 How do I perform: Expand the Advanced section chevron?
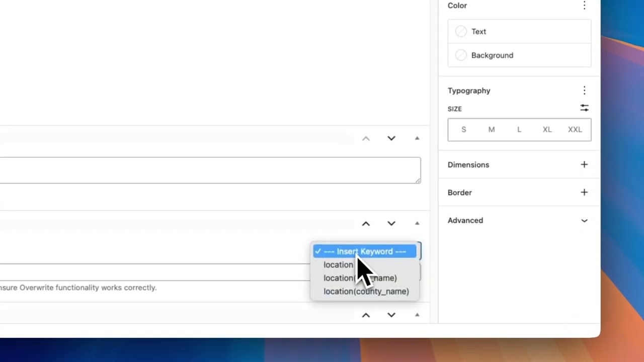tap(584, 220)
